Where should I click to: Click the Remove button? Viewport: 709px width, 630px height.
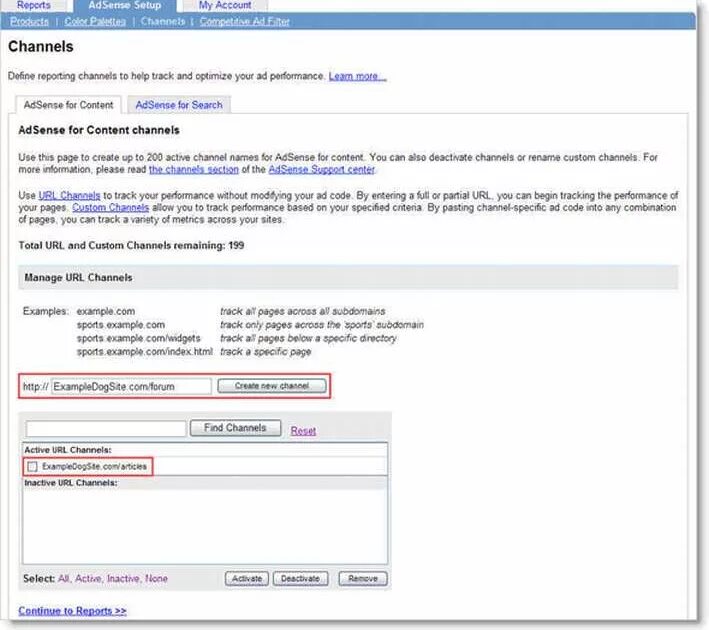click(363, 579)
